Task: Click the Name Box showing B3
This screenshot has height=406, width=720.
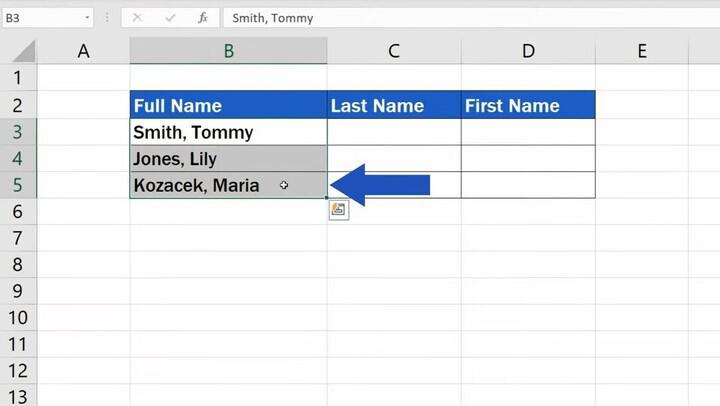Action: (40, 18)
